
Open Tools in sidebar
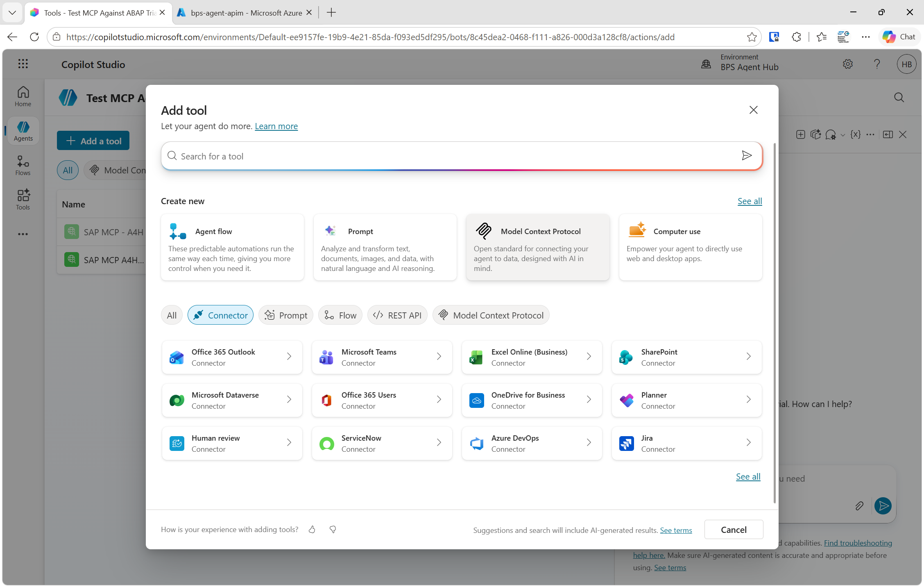23,200
